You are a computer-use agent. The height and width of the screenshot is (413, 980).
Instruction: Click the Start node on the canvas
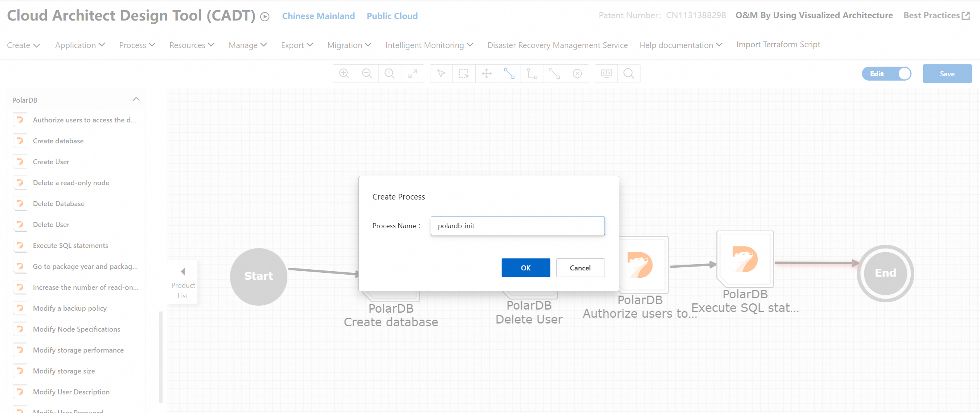coord(259,276)
